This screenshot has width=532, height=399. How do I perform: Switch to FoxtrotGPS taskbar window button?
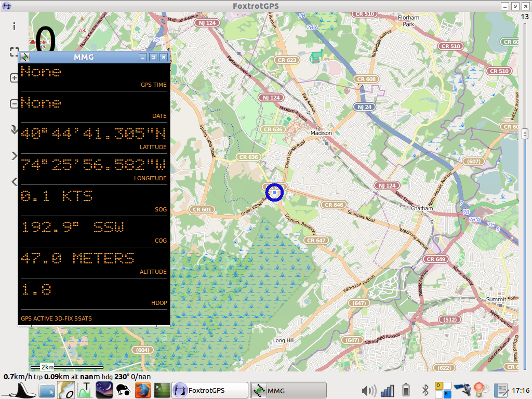[210, 391]
